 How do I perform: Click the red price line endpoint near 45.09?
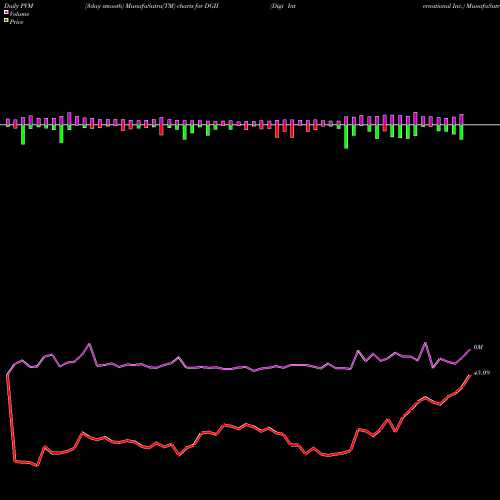pos(470,375)
